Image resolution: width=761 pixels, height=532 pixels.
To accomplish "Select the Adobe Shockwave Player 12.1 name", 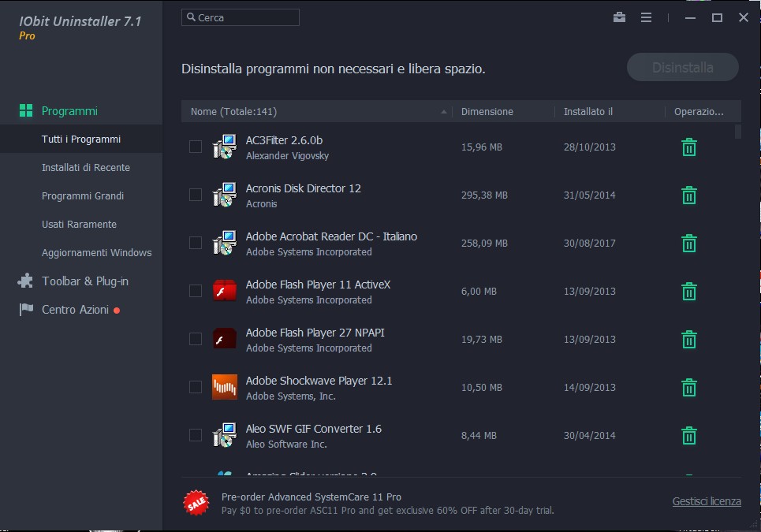I will click(319, 381).
